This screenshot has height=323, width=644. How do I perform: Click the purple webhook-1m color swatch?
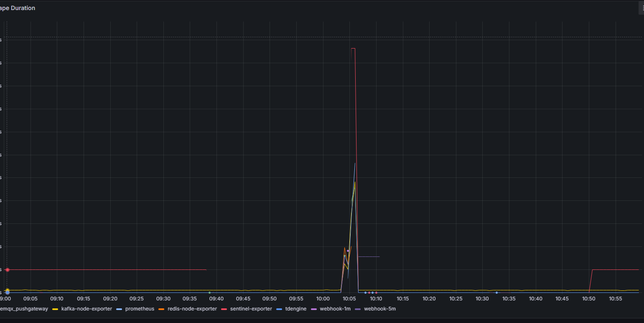coord(313,309)
